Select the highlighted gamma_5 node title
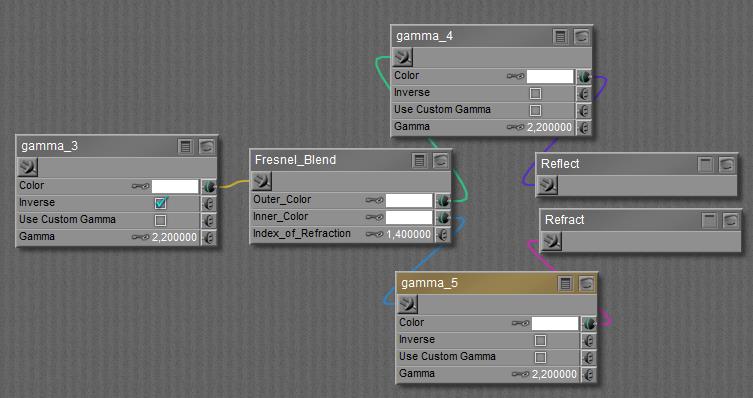753x398 pixels. pyautogui.click(x=429, y=283)
